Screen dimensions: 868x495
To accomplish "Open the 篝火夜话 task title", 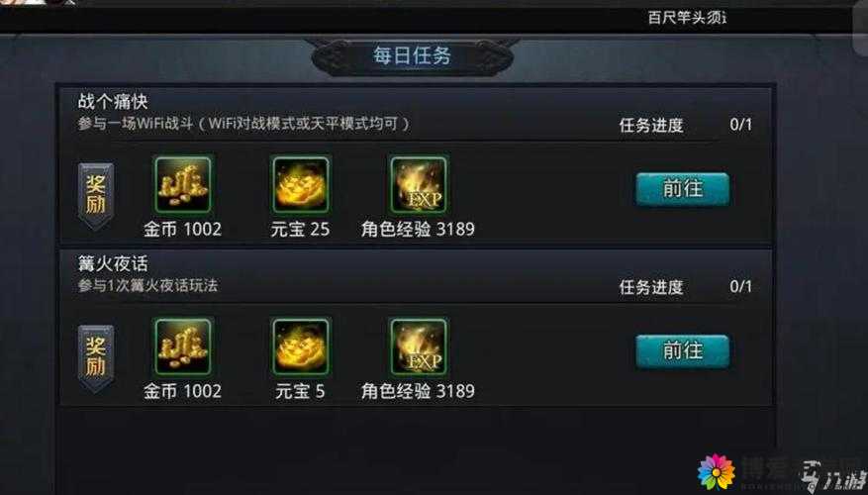I will 113,263.
